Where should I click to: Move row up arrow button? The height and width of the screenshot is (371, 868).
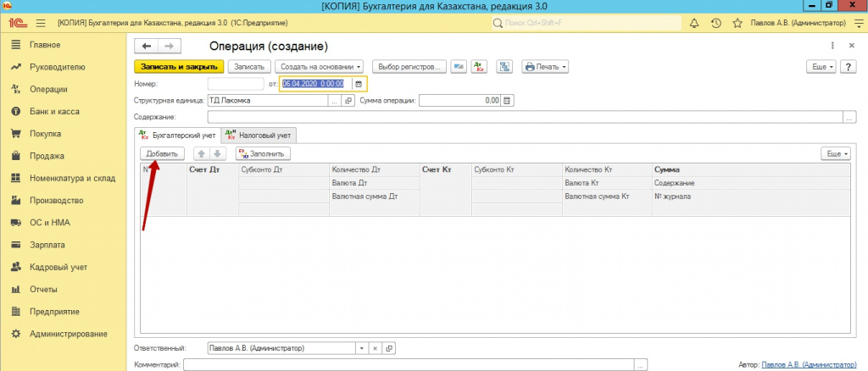pos(202,153)
